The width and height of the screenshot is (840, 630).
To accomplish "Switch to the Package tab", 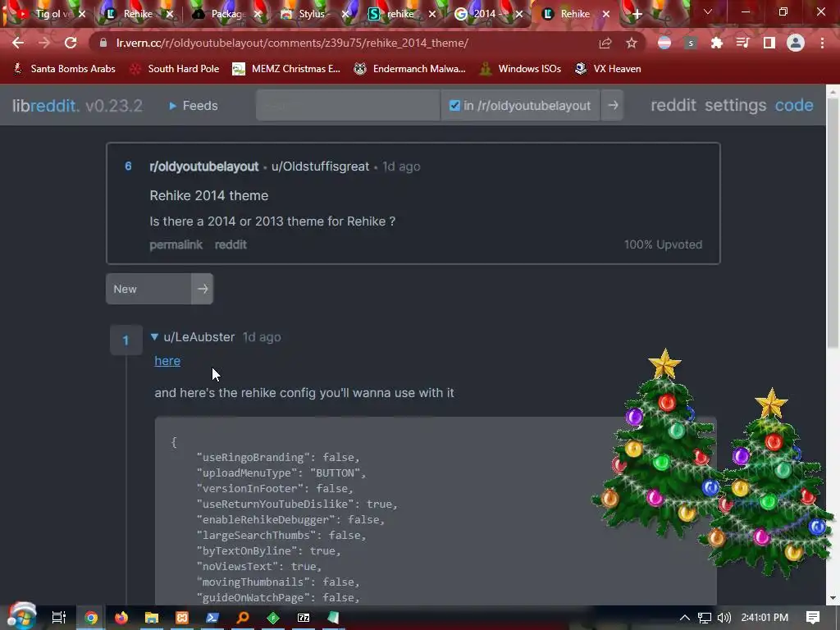I will pos(228,14).
